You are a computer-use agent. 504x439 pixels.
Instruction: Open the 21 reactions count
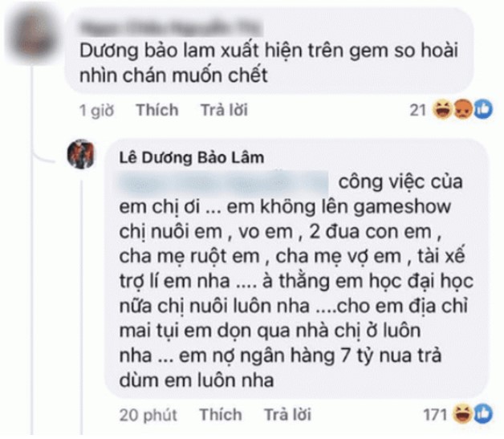(418, 110)
